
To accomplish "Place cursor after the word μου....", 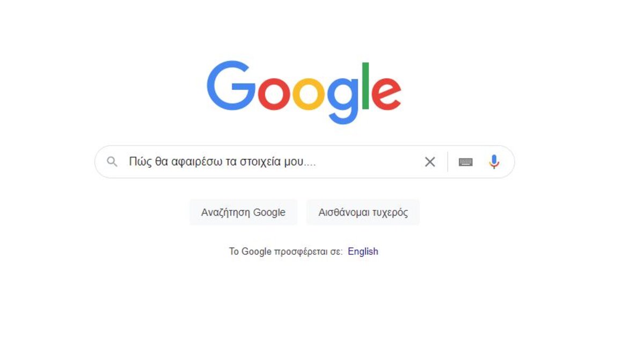I will click(x=304, y=161).
